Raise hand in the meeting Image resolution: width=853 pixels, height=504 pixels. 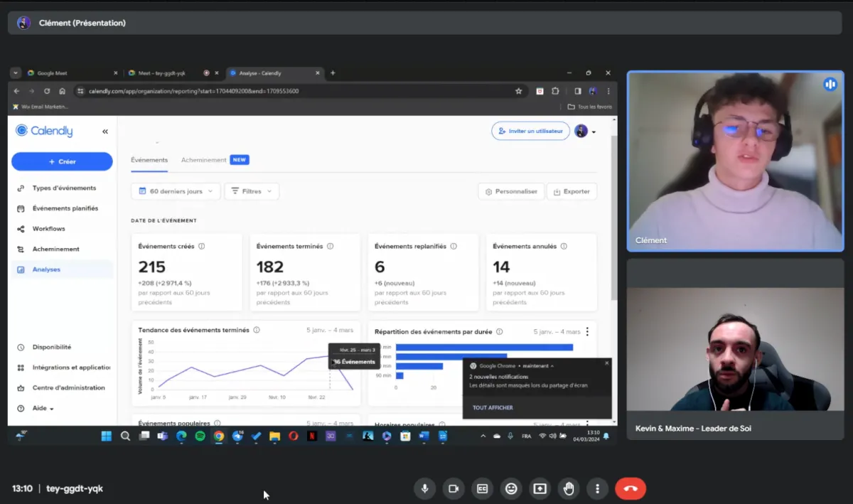pyautogui.click(x=569, y=488)
